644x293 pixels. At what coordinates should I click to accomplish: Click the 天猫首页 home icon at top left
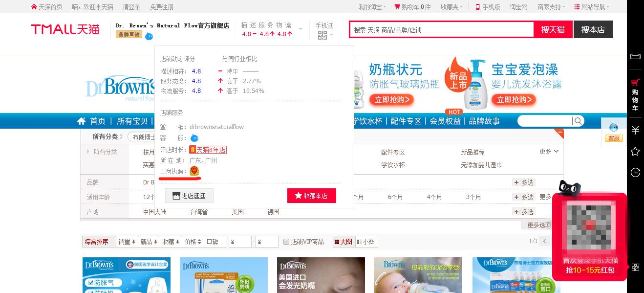(34, 6)
